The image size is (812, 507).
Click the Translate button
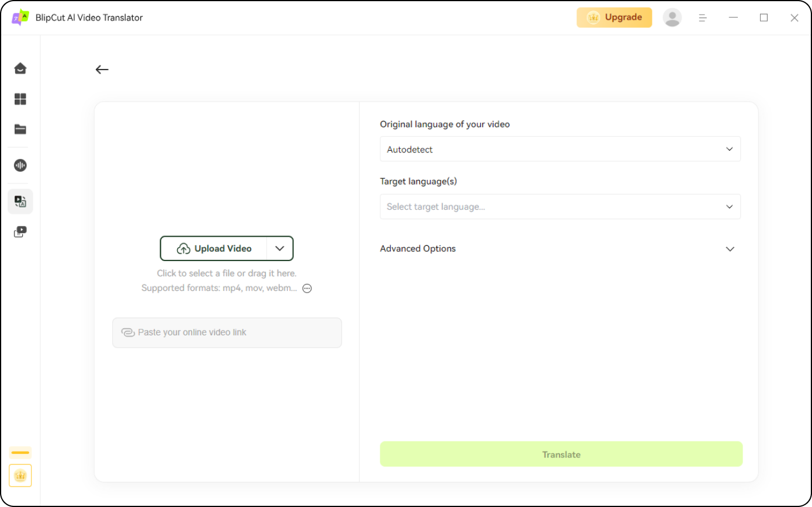click(561, 454)
